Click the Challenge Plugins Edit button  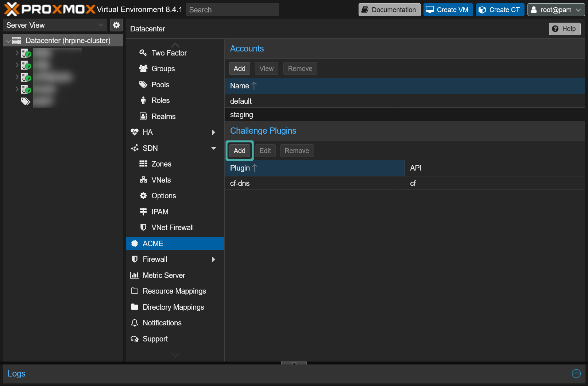pyautogui.click(x=265, y=151)
